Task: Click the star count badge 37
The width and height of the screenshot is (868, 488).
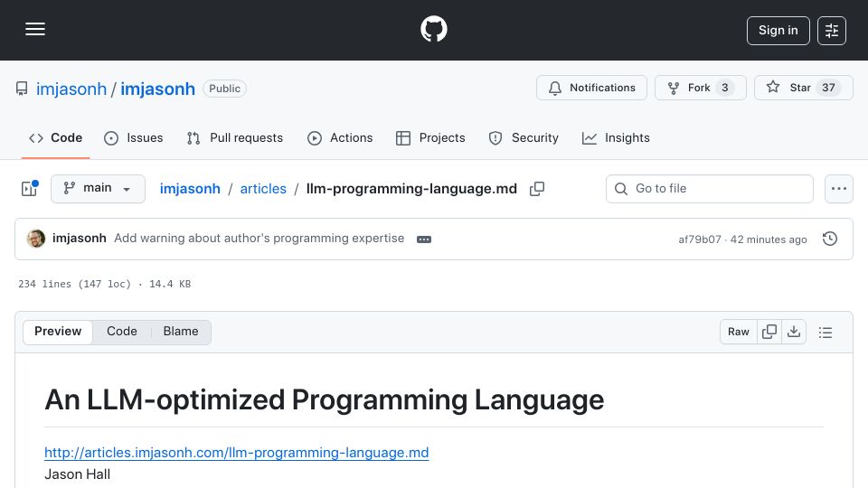Action: [x=828, y=88]
